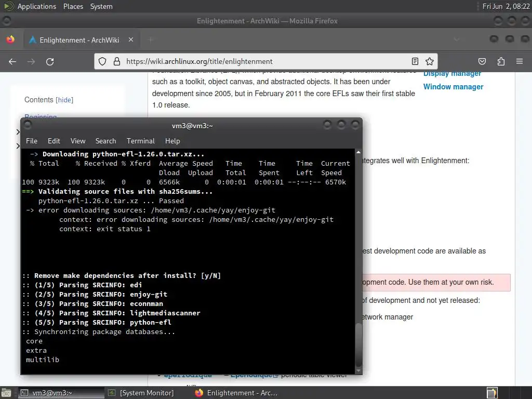Click 'python-efl-1.26.0.tar.xz ... Passed' line
This screenshot has height=399, width=532.
pos(111,201)
